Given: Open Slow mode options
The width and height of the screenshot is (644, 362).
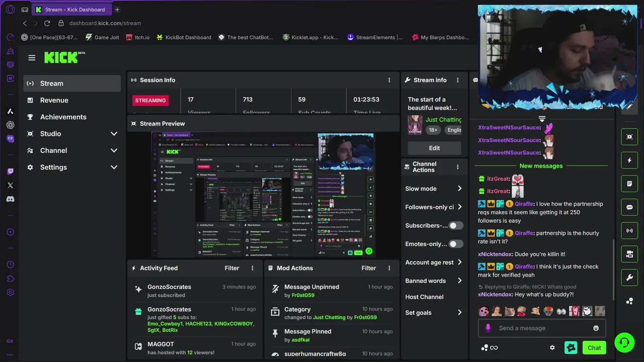Looking at the screenshot, I should 434,189.
